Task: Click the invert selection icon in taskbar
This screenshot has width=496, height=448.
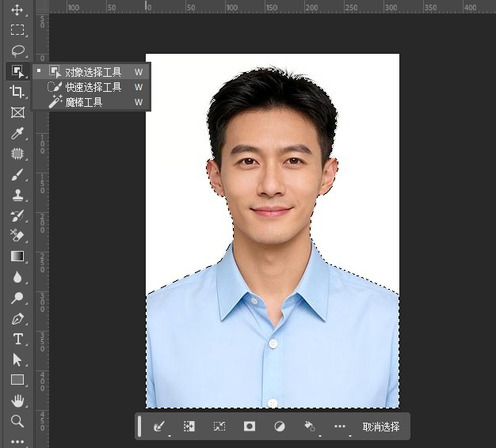Action: (x=189, y=426)
